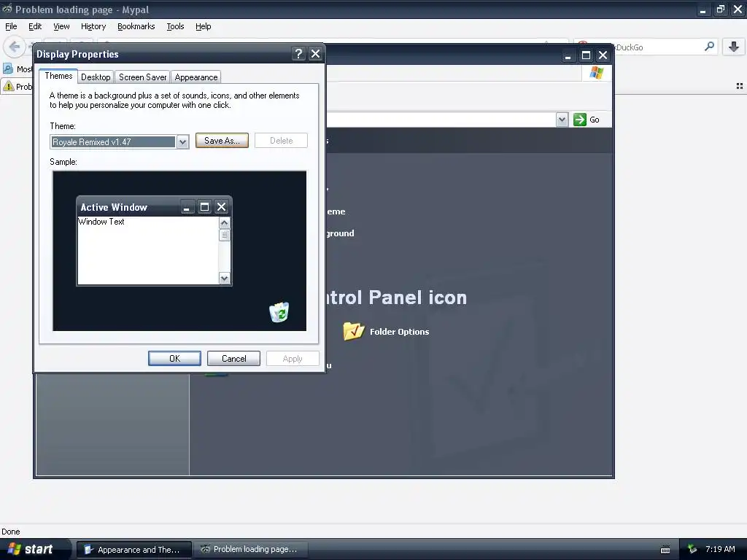Click the Windows flag logo in Control Panel window

597,73
